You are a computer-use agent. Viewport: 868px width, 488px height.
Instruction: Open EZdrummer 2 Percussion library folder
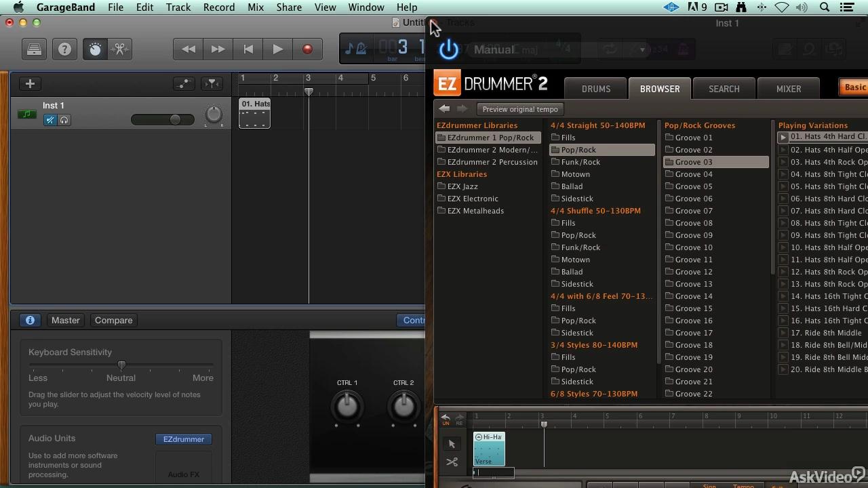pos(488,162)
